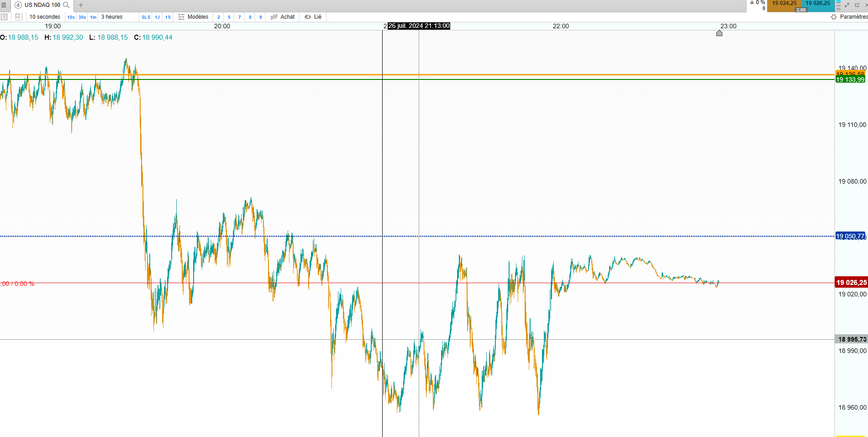Viewport: 868px width, 437px height.
Task: Expand the 10 secondes timeframe dropdown
Action: click(x=45, y=17)
